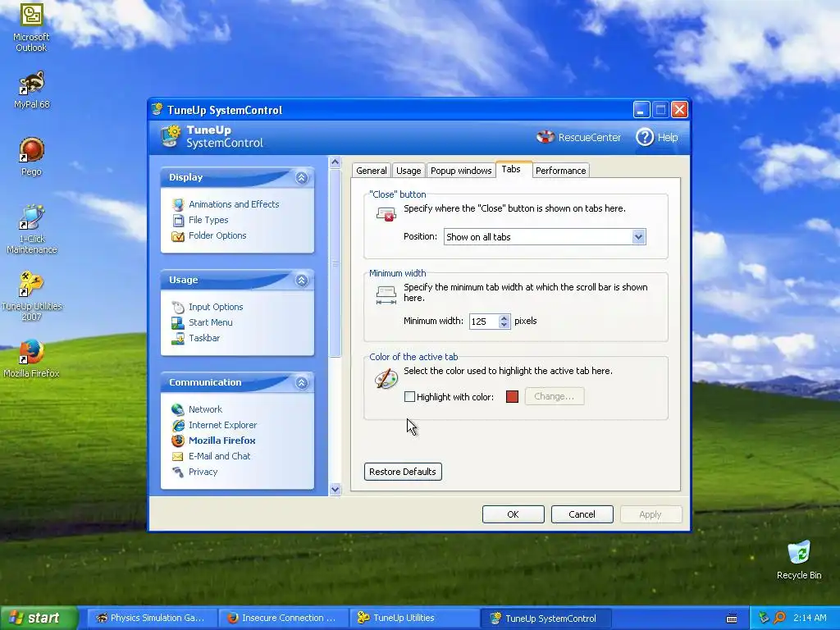Select the Folder Options icon
The height and width of the screenshot is (630, 840).
tap(178, 235)
